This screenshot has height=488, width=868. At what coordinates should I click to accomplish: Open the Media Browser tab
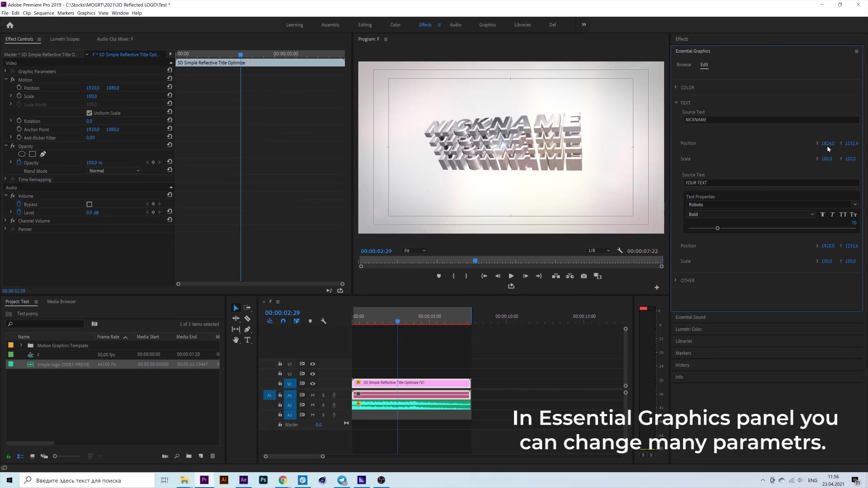pos(61,302)
